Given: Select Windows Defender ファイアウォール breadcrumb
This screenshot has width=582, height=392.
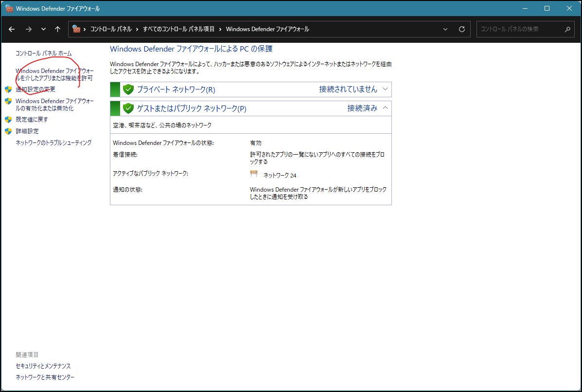Looking at the screenshot, I should [267, 29].
